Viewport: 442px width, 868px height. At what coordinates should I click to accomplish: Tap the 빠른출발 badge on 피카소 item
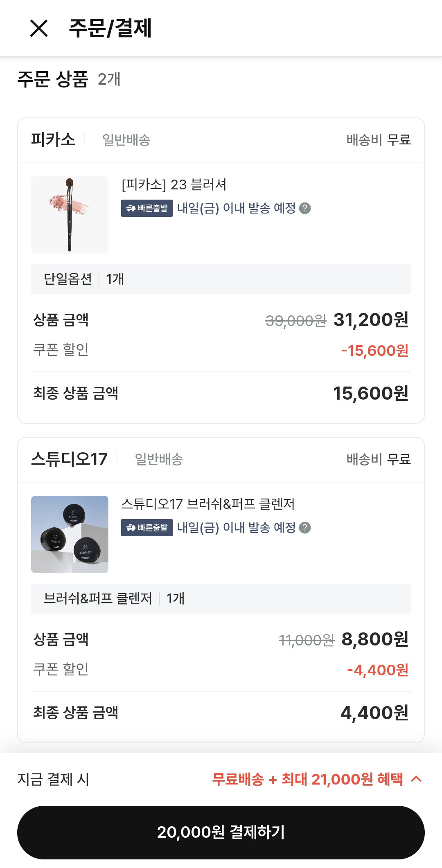(147, 208)
